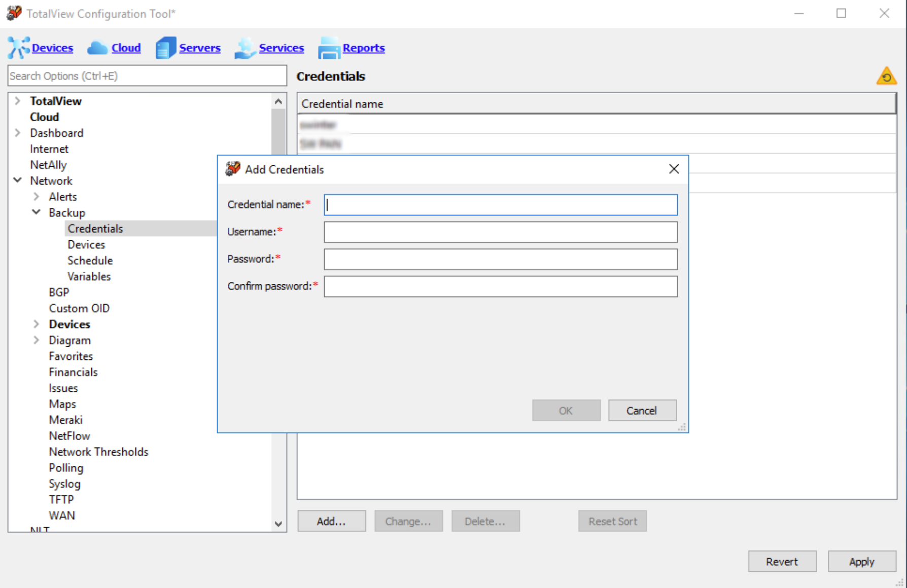Select Financials in the tree

73,372
